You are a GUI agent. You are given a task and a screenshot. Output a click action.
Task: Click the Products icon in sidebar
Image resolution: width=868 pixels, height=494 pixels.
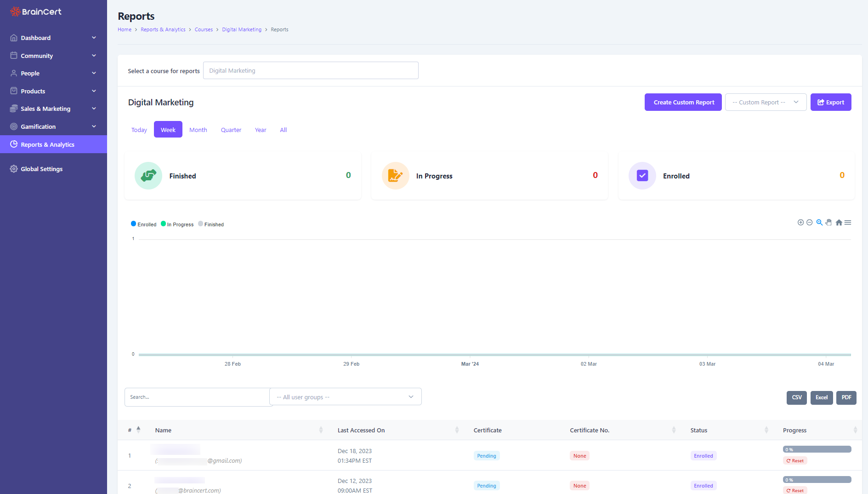point(14,91)
